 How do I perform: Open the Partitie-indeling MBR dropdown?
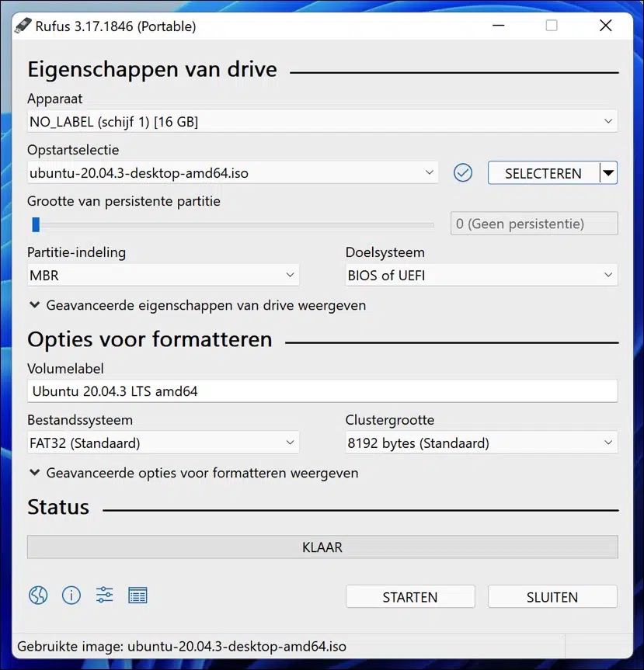tap(163, 275)
